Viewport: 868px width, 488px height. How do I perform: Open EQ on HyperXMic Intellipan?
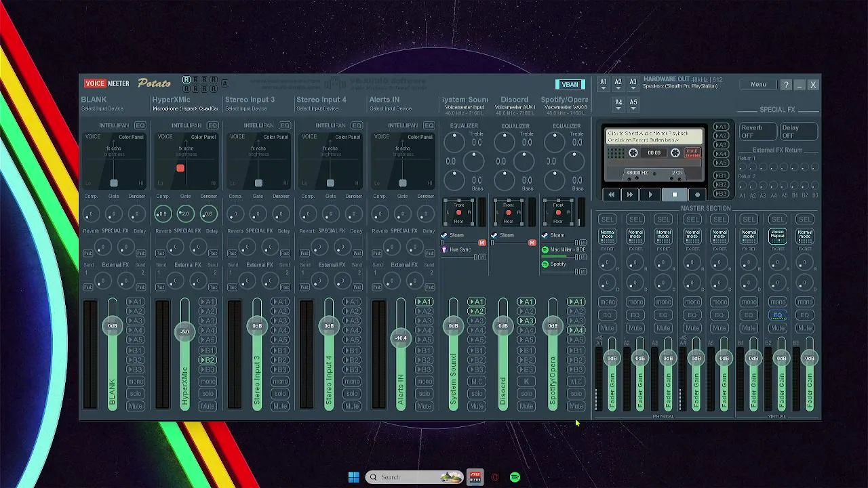point(212,125)
